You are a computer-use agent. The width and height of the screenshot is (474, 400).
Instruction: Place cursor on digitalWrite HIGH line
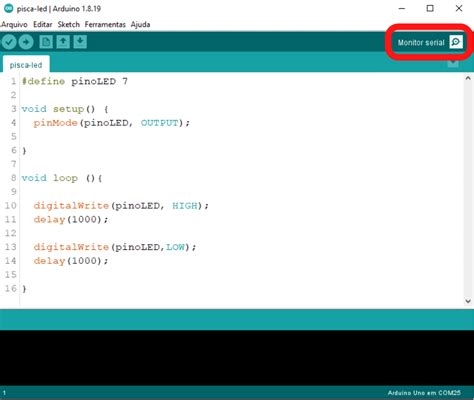121,206
